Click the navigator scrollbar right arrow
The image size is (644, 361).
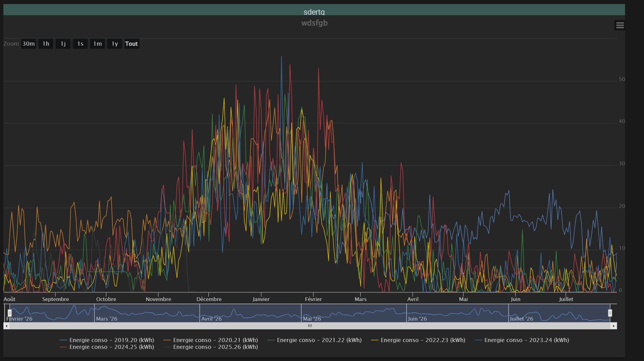613,326
